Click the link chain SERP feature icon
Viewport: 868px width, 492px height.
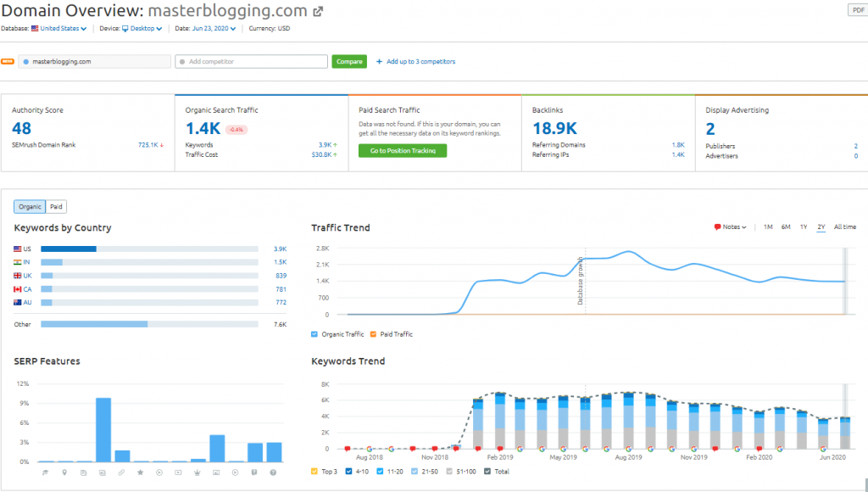coord(122,472)
